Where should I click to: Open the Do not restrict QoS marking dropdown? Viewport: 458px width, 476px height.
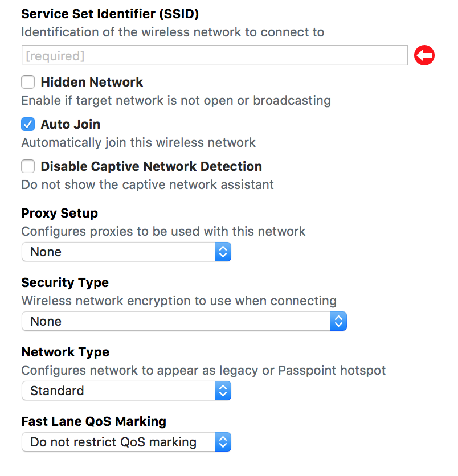(118, 442)
